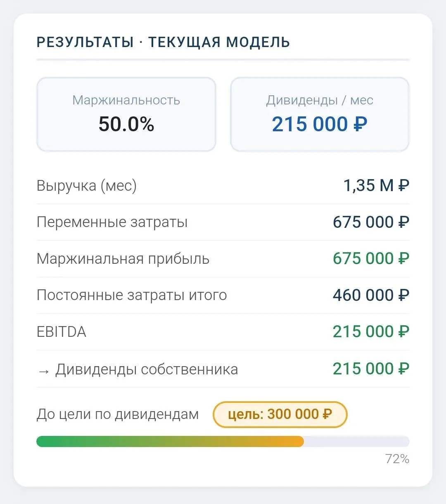Screen dimensions: 446x504
Task: Select the Дивиденды собственника label
Action: (147, 369)
